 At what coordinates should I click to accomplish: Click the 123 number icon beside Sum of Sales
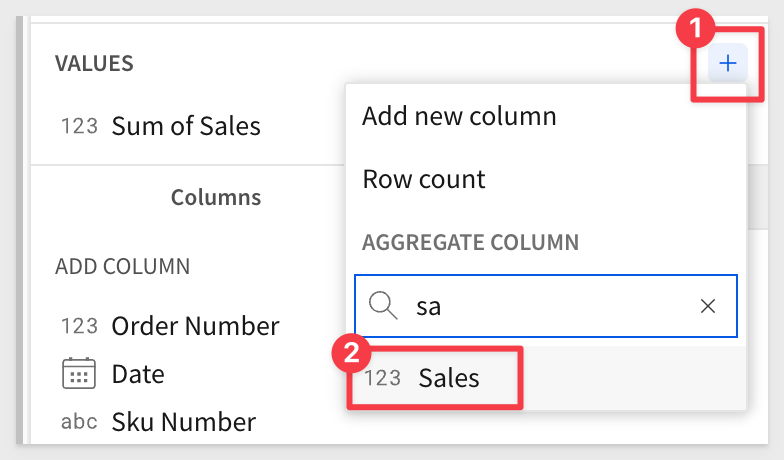tap(79, 126)
